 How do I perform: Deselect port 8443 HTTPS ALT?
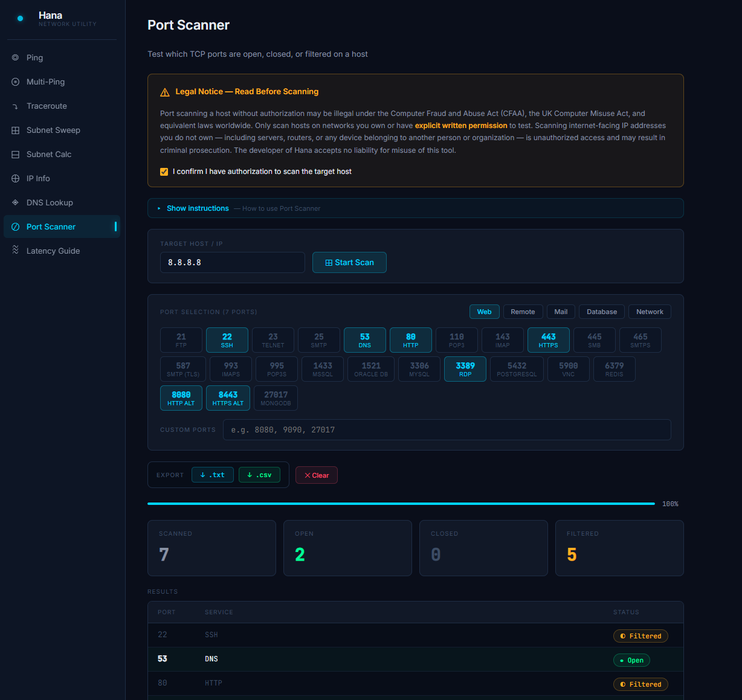[228, 398]
